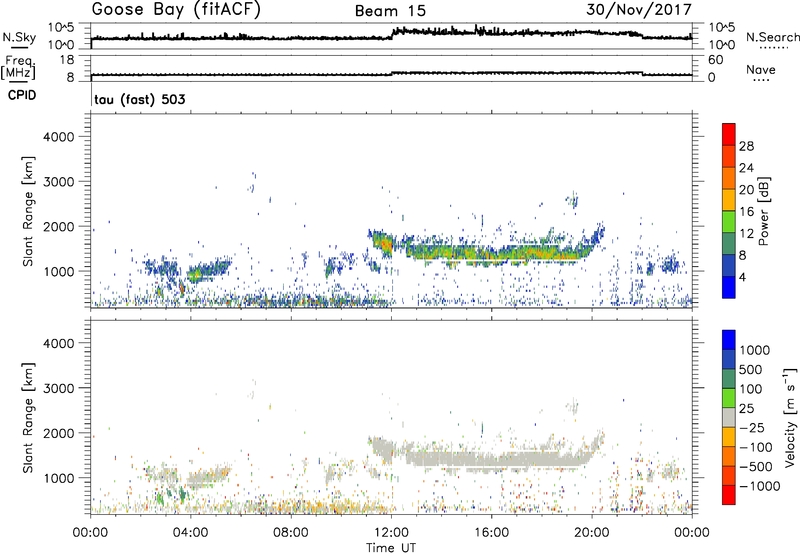Pick the red top segment of Power colorbar
The height and width of the screenshot is (554, 800).
(729, 134)
